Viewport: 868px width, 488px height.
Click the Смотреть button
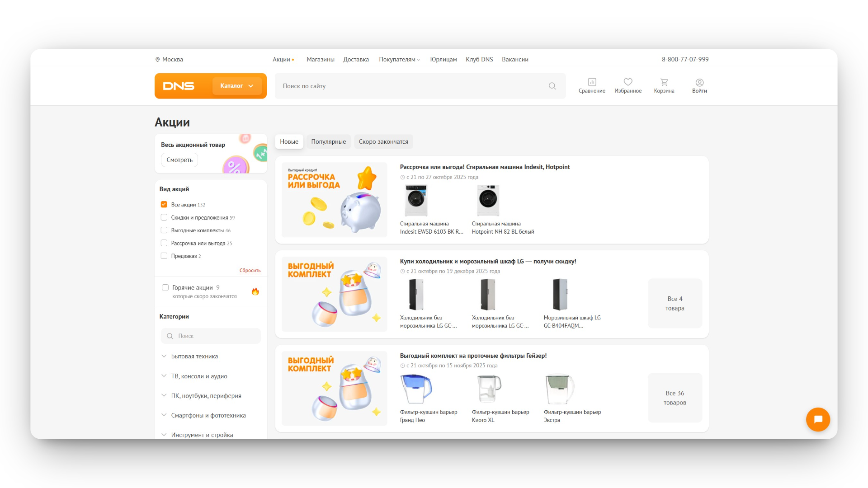[x=179, y=160]
